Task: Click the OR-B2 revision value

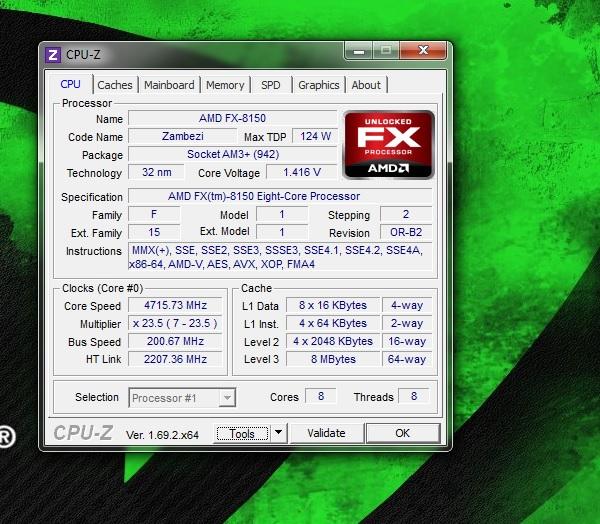Action: point(406,232)
